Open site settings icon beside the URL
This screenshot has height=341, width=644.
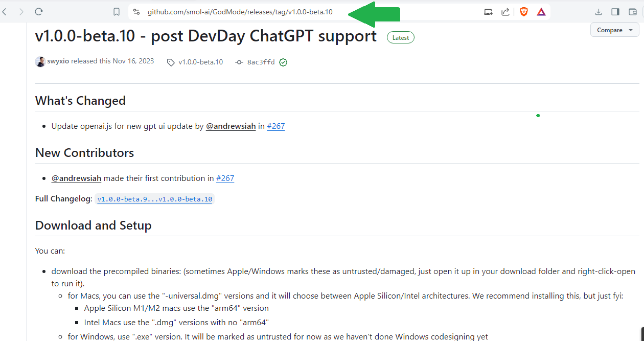tap(136, 12)
